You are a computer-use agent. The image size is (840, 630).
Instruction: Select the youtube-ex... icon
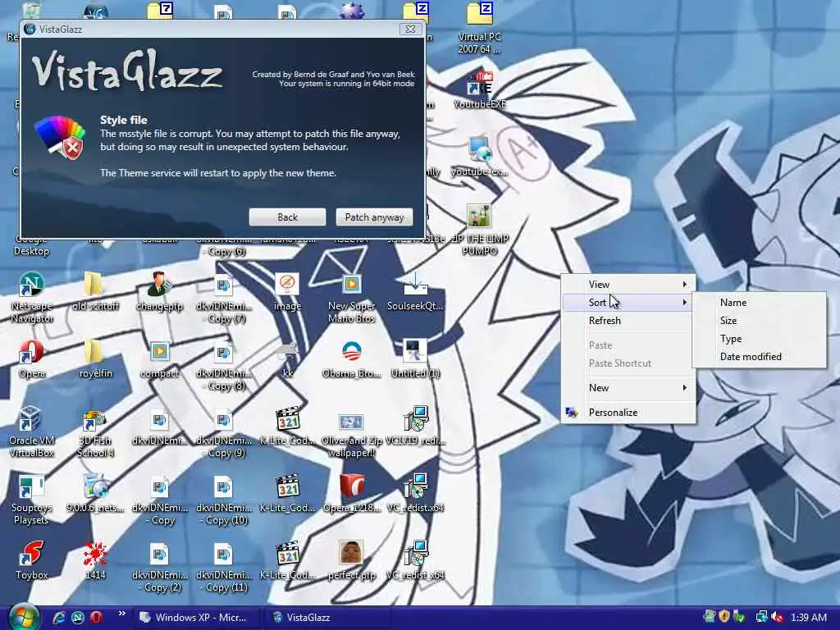(x=479, y=157)
